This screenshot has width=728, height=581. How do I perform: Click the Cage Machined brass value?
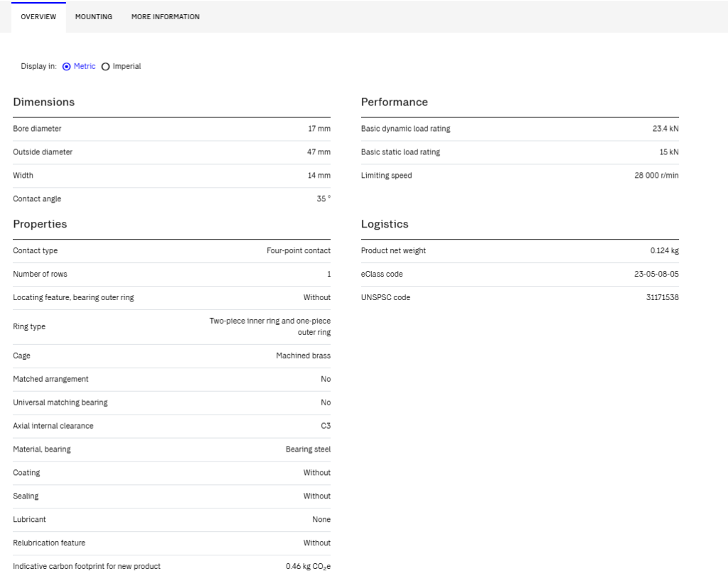pyautogui.click(x=303, y=356)
